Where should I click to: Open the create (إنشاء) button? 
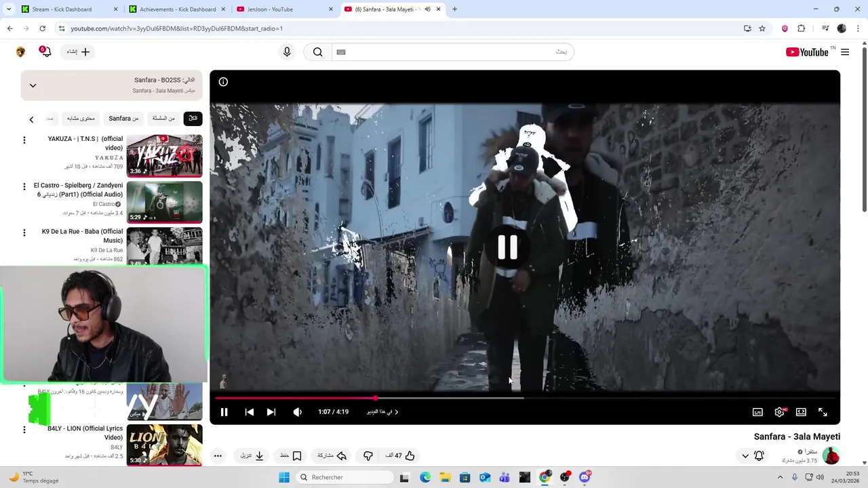(78, 52)
